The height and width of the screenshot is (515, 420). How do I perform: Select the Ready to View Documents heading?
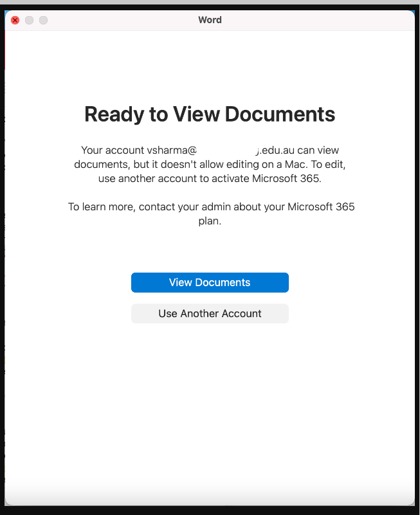tap(210, 114)
